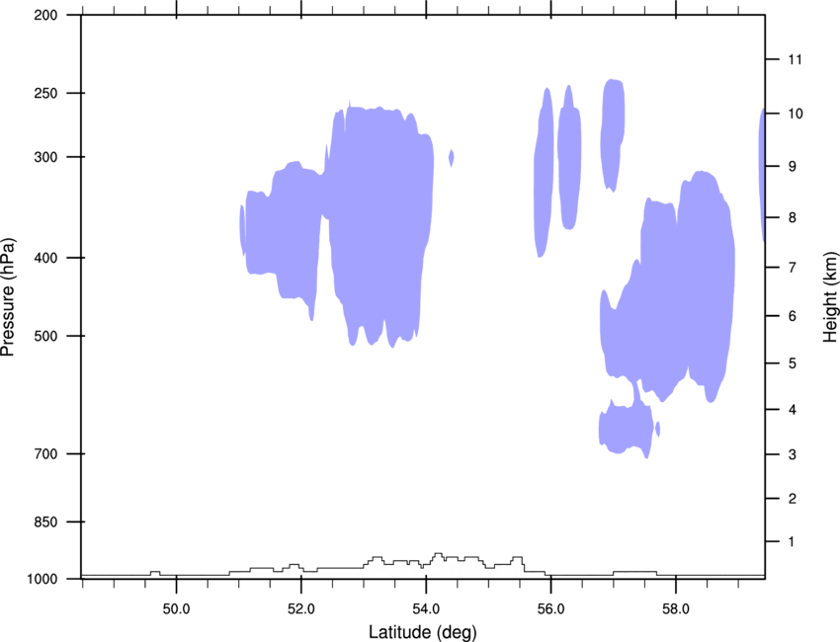Click the 56.0 latitude tick label

550,609
